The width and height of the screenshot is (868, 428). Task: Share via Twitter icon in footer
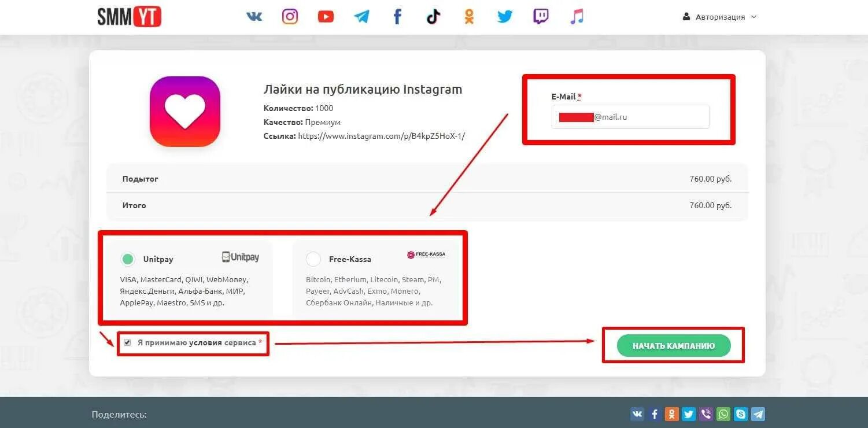coord(689,414)
